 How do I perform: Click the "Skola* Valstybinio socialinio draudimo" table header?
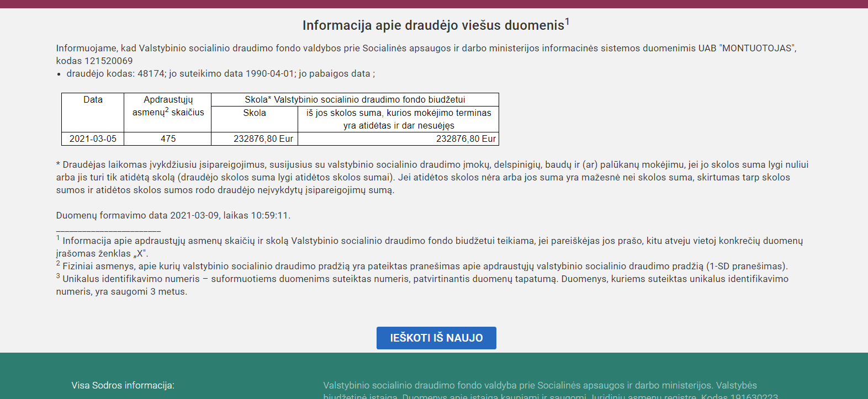pos(354,100)
